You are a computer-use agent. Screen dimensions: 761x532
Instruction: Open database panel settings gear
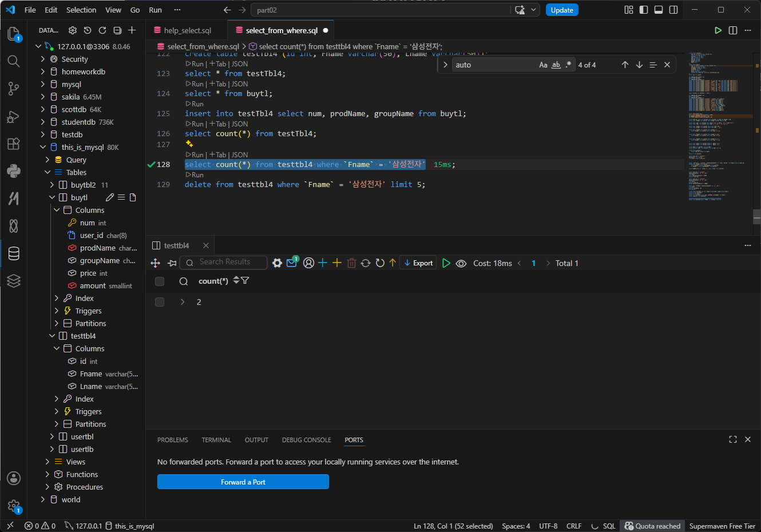point(73,30)
